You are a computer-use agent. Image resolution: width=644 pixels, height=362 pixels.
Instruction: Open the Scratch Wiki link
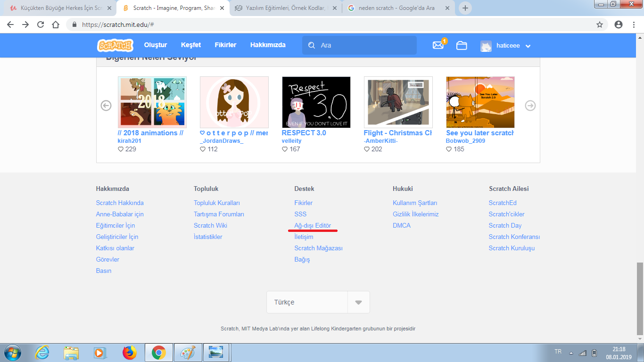[x=210, y=225]
